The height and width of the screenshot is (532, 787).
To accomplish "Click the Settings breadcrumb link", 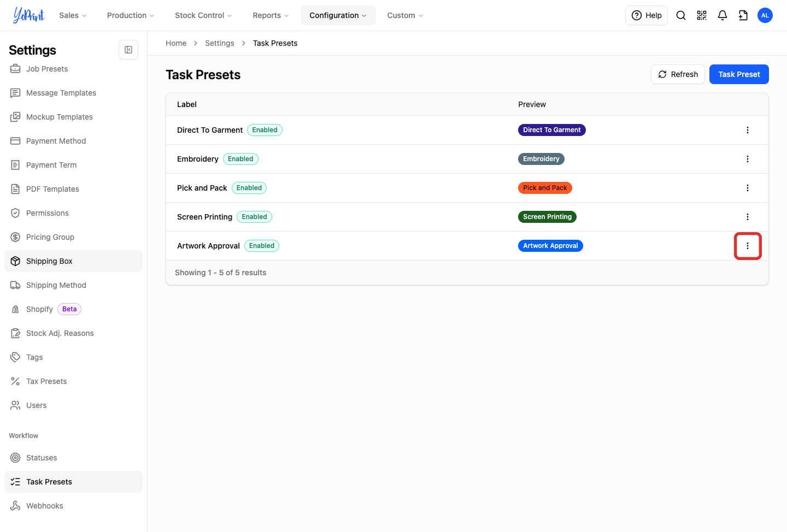I will point(220,43).
